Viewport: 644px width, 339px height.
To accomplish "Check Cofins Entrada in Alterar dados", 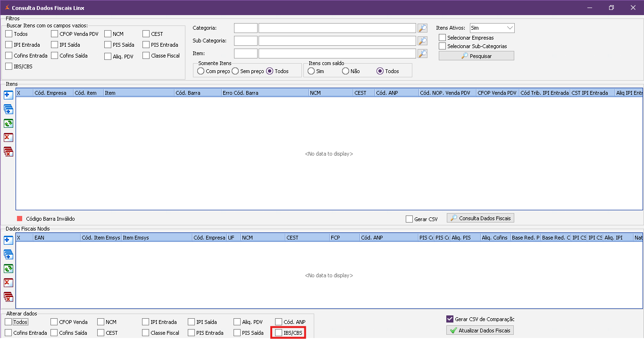I will [8, 333].
